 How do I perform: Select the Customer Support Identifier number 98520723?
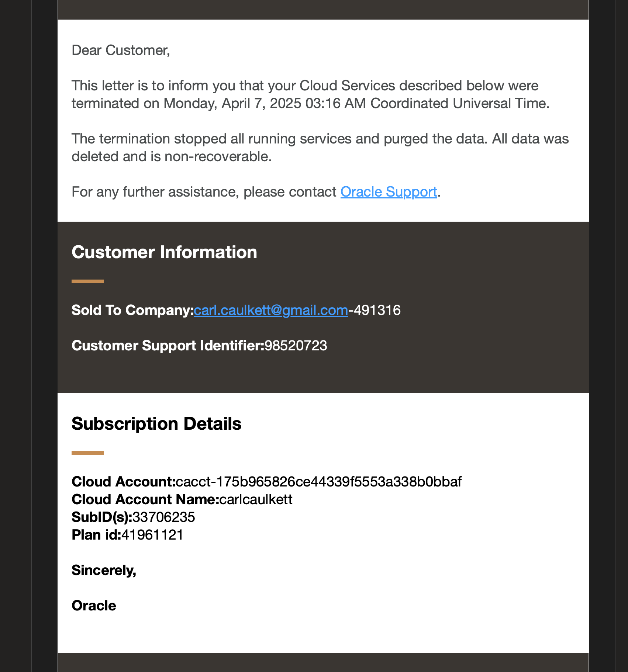[296, 346]
